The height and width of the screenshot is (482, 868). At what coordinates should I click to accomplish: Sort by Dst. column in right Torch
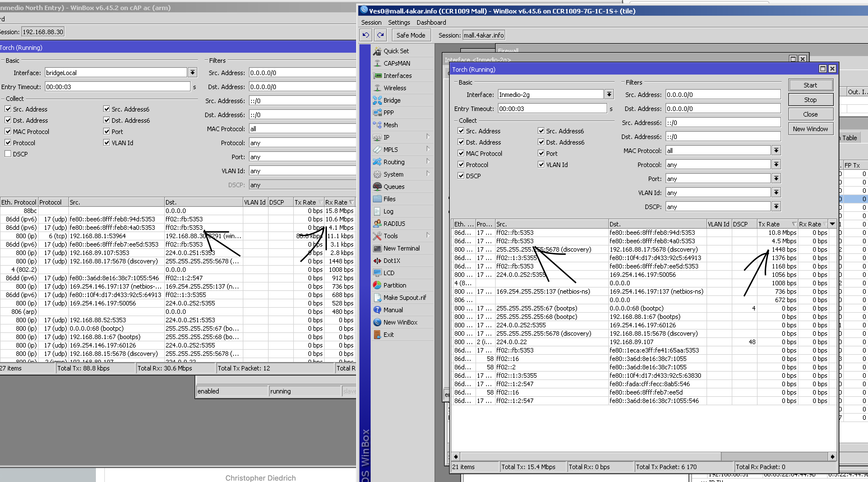tap(657, 224)
